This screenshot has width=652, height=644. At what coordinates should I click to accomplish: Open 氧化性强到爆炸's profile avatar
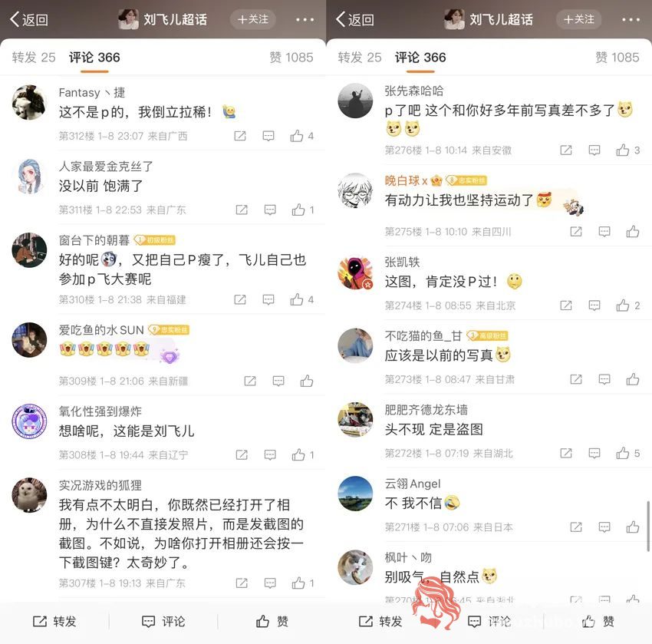pos(29,421)
